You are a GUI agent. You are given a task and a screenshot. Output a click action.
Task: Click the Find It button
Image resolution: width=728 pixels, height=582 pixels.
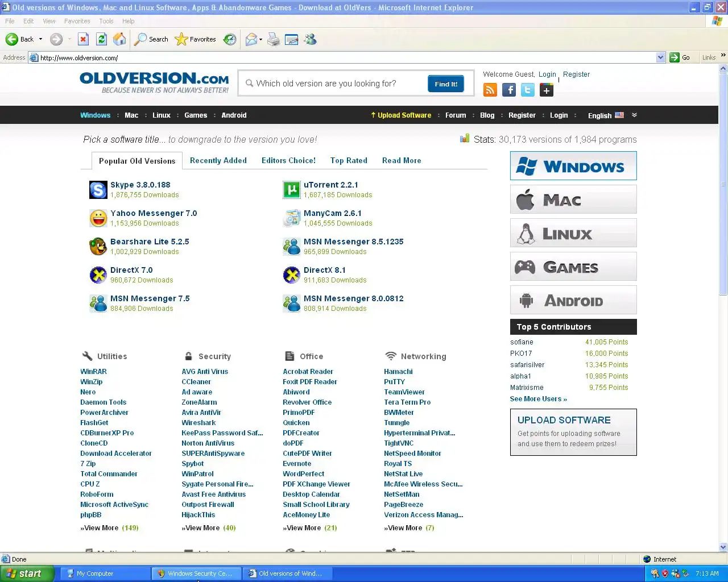point(446,84)
